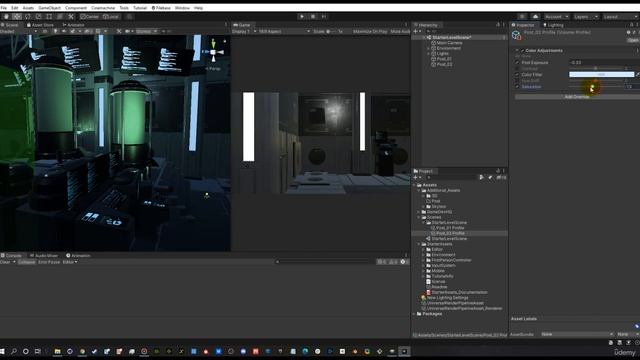Toggle the Hue Shift override checkbox
Screen dimensions: 640x360
[517, 81]
